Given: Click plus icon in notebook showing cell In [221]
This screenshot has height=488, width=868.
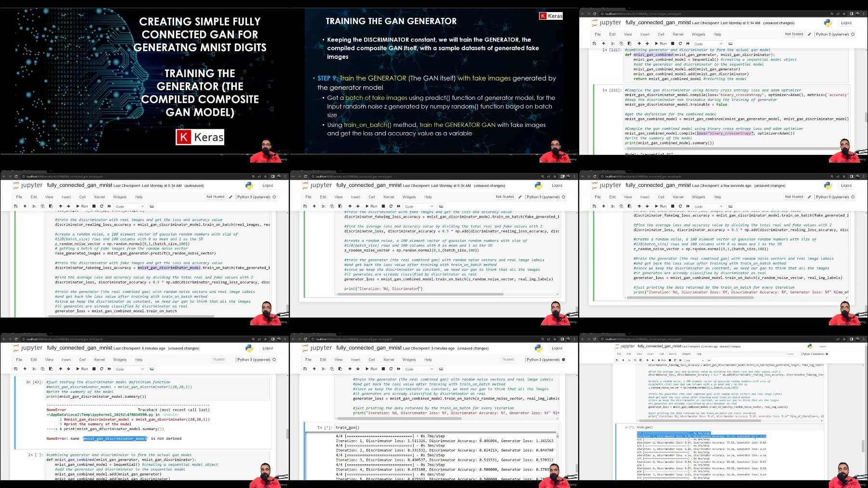Looking at the screenshot, I should point(604,43).
